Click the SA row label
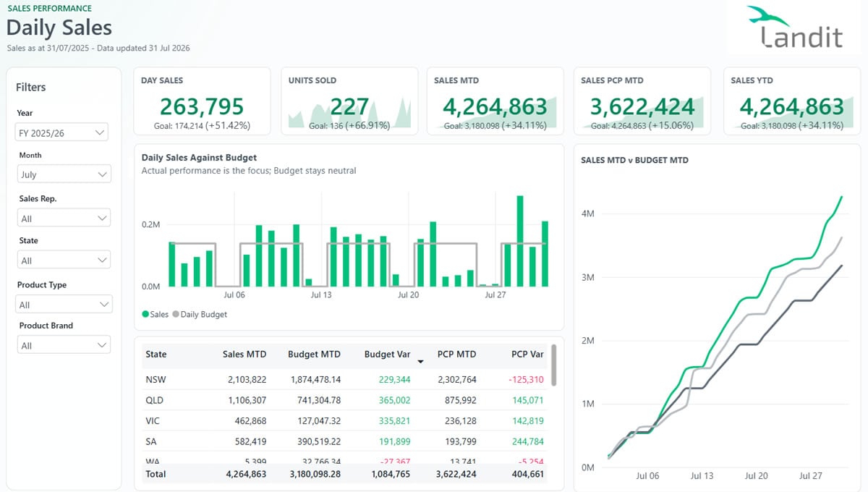The width and height of the screenshot is (868, 492). (151, 441)
